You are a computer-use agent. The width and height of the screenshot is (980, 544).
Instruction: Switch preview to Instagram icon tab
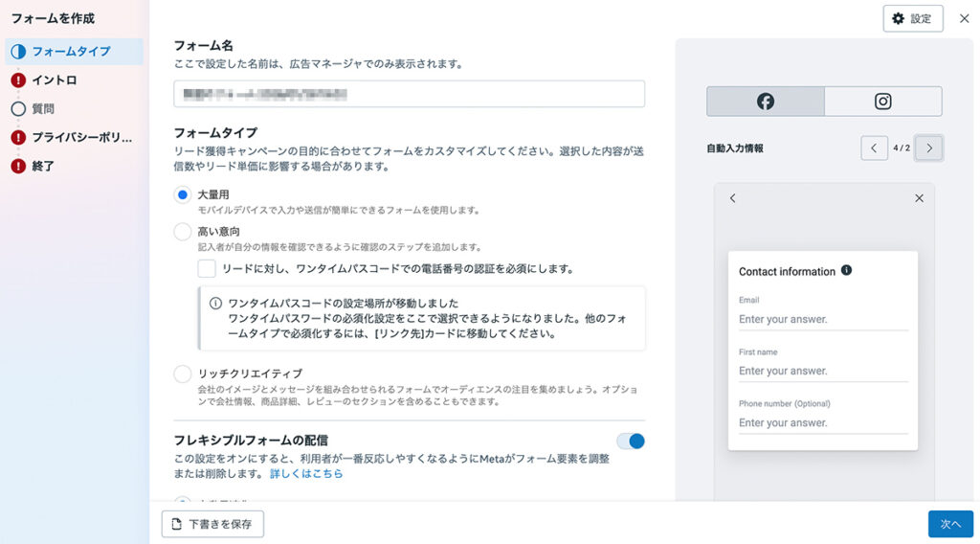coord(882,102)
